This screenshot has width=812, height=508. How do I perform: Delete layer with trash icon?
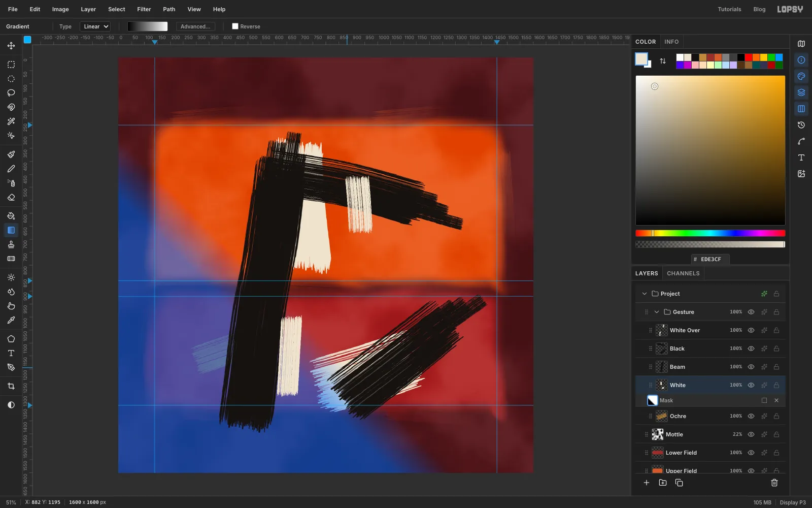(x=774, y=483)
